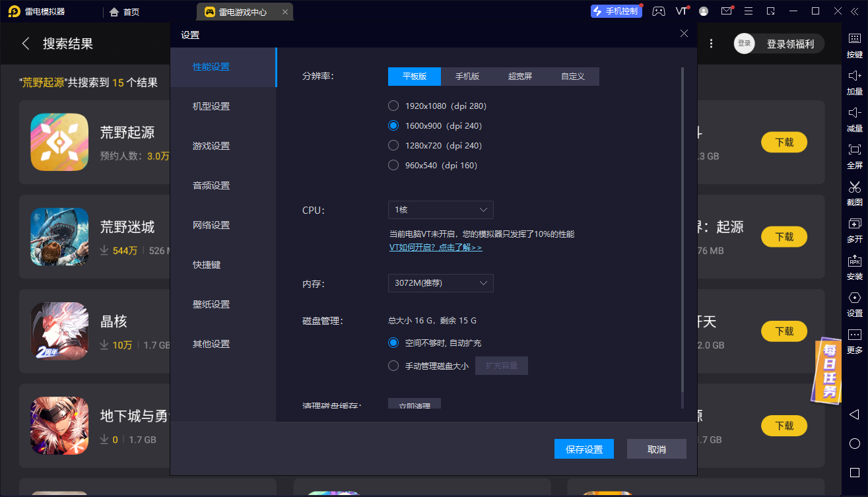Open the VT如何开启?点击了解>> link
868x497 pixels.
(436, 248)
